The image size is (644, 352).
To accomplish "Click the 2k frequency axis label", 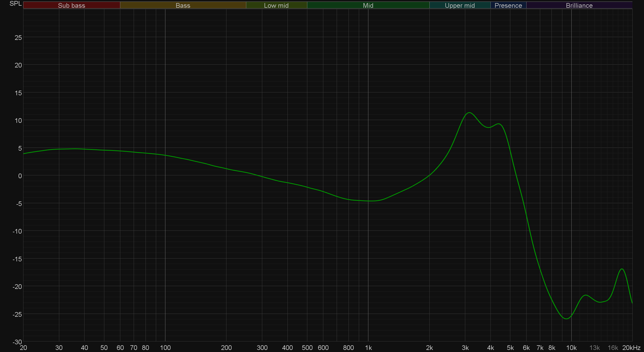I will click(x=429, y=348).
